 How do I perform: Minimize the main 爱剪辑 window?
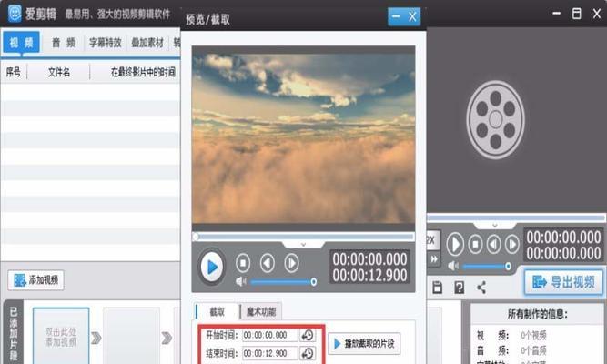click(557, 13)
